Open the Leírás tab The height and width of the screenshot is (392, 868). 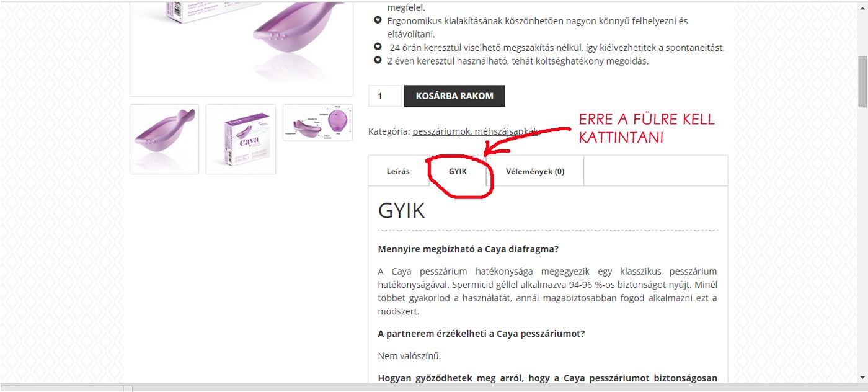(x=398, y=172)
